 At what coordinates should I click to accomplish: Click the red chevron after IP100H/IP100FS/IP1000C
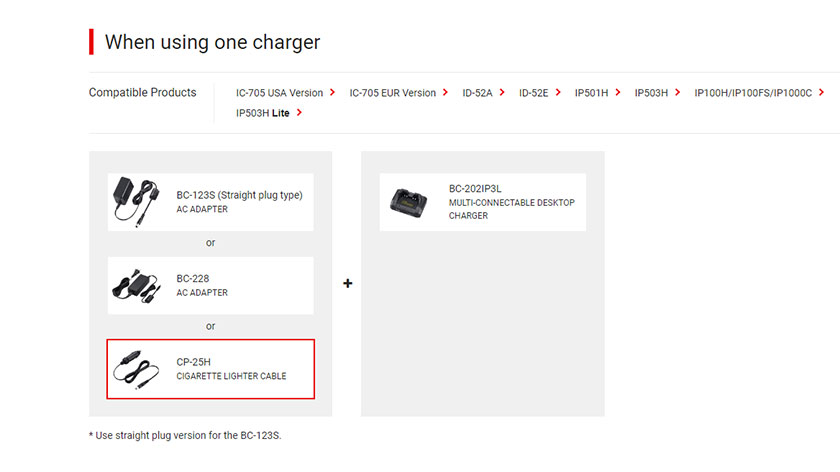click(821, 92)
